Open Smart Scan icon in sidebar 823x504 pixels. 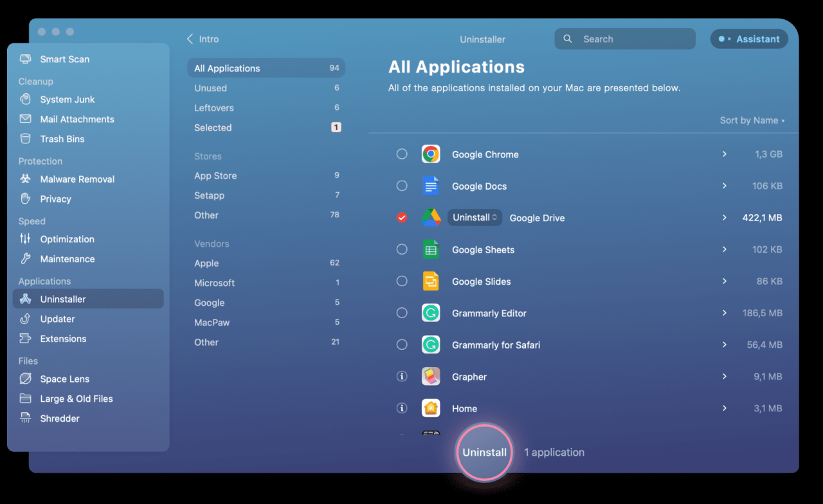point(26,59)
